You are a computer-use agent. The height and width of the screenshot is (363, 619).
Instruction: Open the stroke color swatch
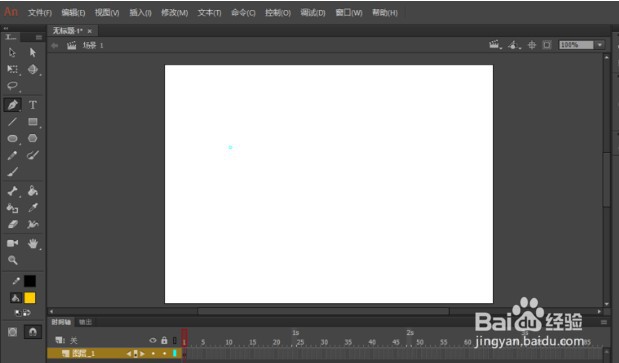point(30,281)
